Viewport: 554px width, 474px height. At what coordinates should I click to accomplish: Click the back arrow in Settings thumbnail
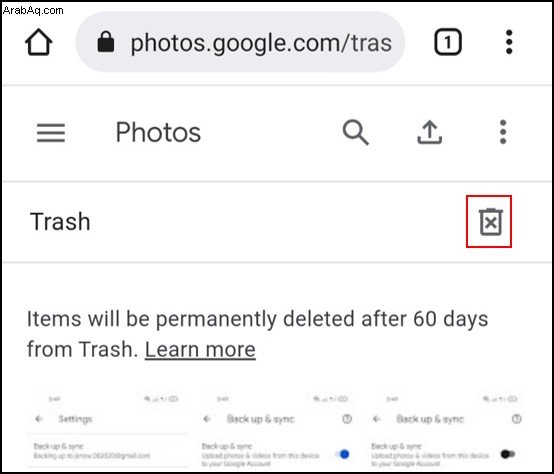(x=39, y=419)
